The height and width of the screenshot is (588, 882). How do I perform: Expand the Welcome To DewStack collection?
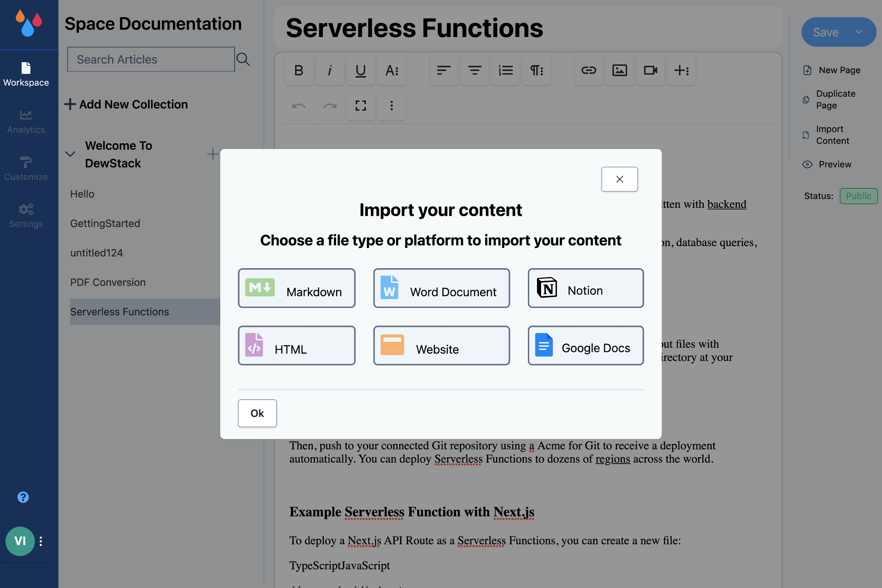[70, 154]
